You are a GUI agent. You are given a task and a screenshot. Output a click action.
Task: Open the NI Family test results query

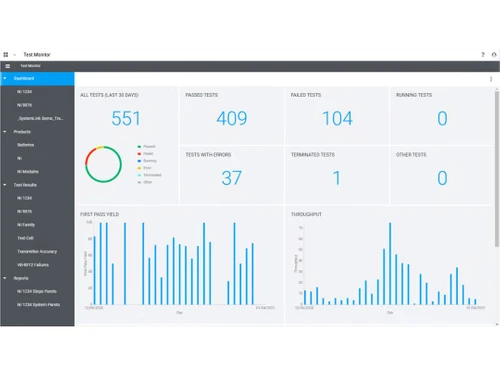point(26,225)
